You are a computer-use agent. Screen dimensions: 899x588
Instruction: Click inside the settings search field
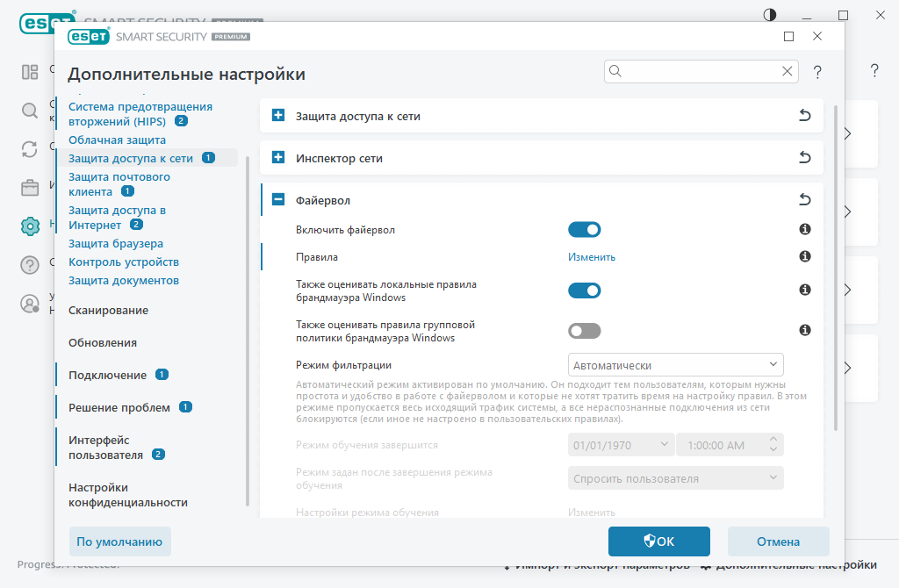click(x=701, y=71)
